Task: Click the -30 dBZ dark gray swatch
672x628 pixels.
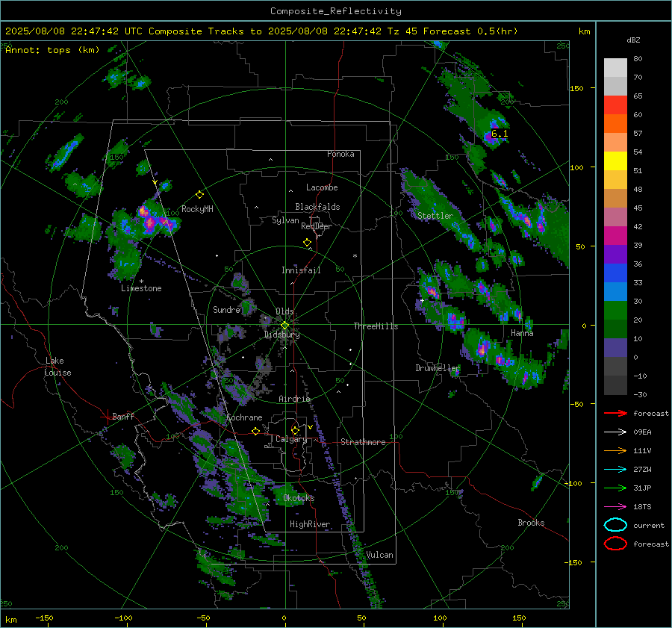Action: [615, 385]
